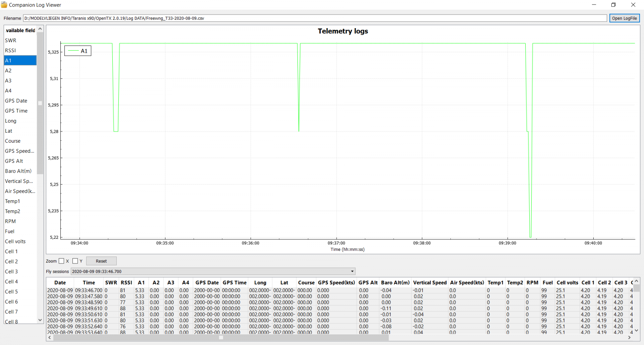The image size is (644, 345).
Task: Click the Companion Log Viewer app icon
Action: (x=4, y=5)
